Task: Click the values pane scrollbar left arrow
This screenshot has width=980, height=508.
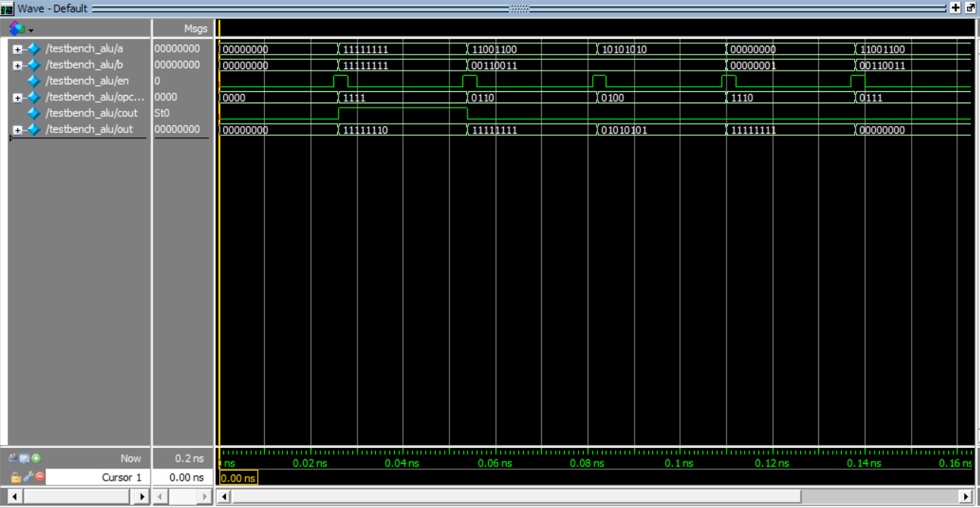Action: point(160,497)
